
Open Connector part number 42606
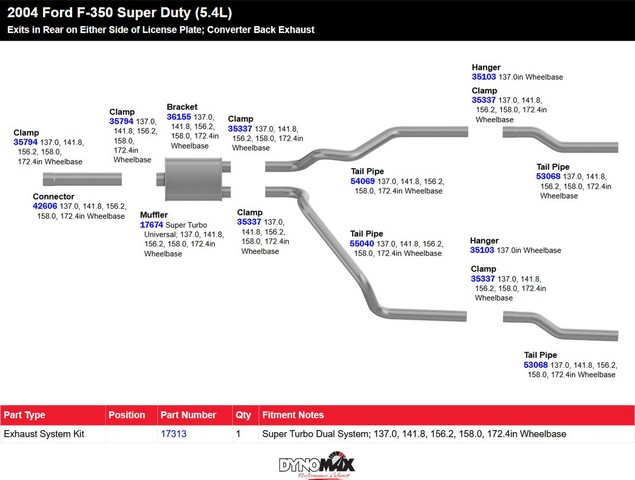point(45,206)
